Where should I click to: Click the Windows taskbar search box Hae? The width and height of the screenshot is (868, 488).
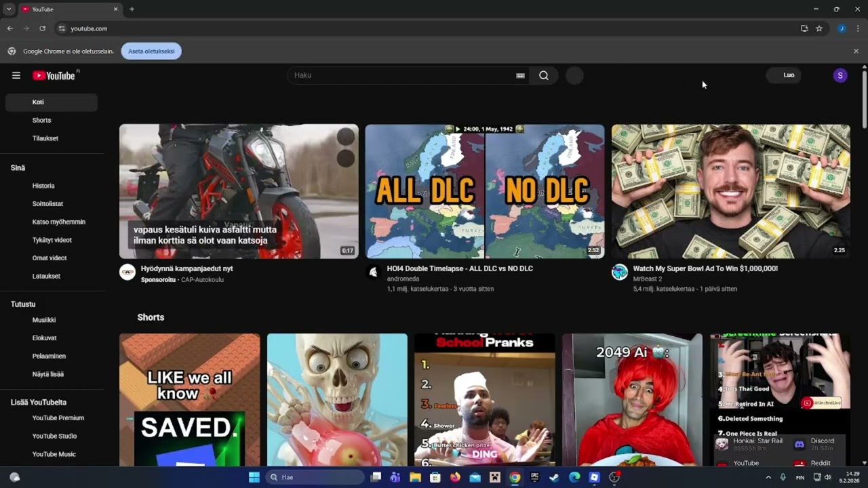tap(315, 477)
